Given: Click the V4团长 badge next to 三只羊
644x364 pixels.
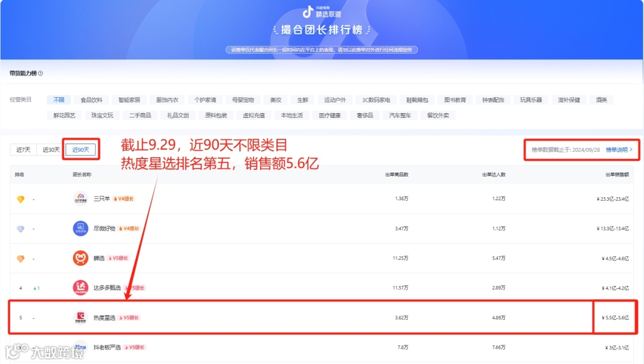Looking at the screenshot, I should coord(123,198).
